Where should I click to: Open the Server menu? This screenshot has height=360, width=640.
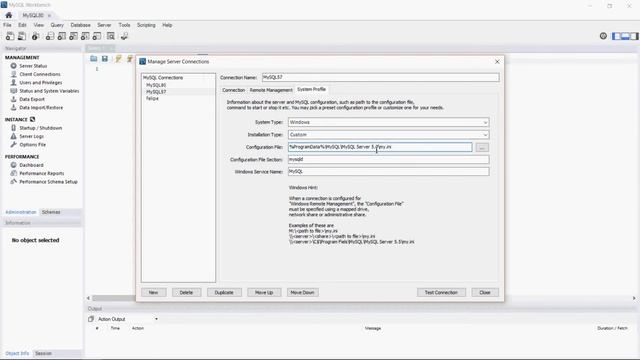click(104, 25)
